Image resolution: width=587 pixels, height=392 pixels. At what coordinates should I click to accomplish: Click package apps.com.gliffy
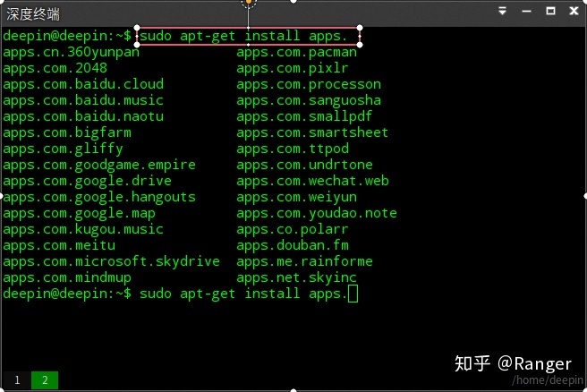(63, 149)
